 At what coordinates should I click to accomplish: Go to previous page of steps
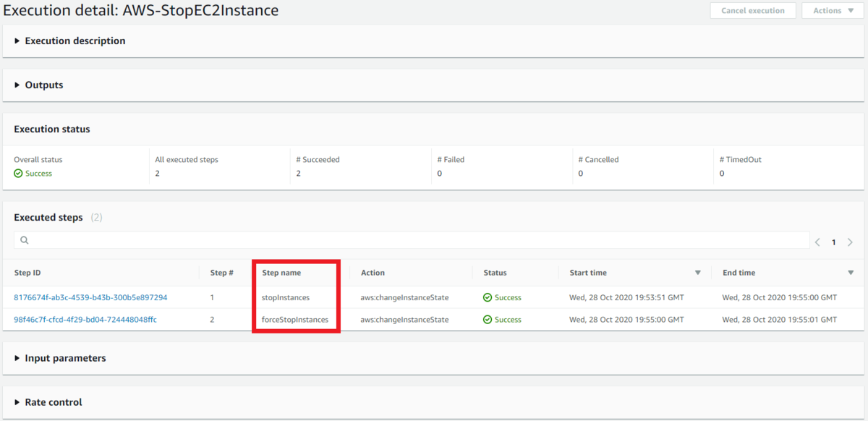tap(817, 242)
